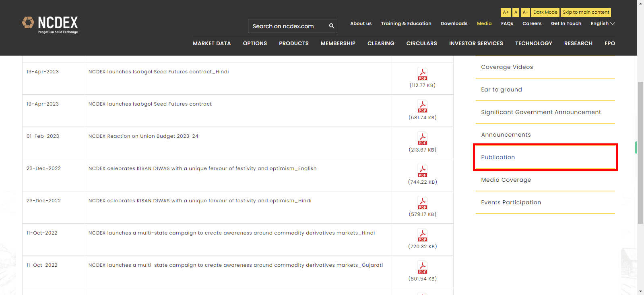The width and height of the screenshot is (644, 295).
Task: Open PDF for multi-state campaign_Gujarati
Action: pyautogui.click(x=423, y=268)
